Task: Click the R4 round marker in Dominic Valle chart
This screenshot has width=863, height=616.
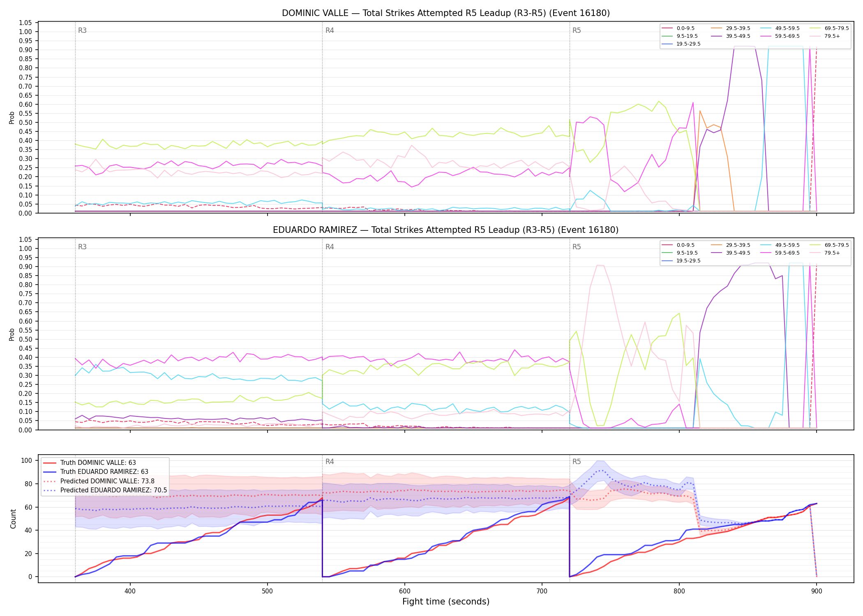Action: tap(330, 30)
